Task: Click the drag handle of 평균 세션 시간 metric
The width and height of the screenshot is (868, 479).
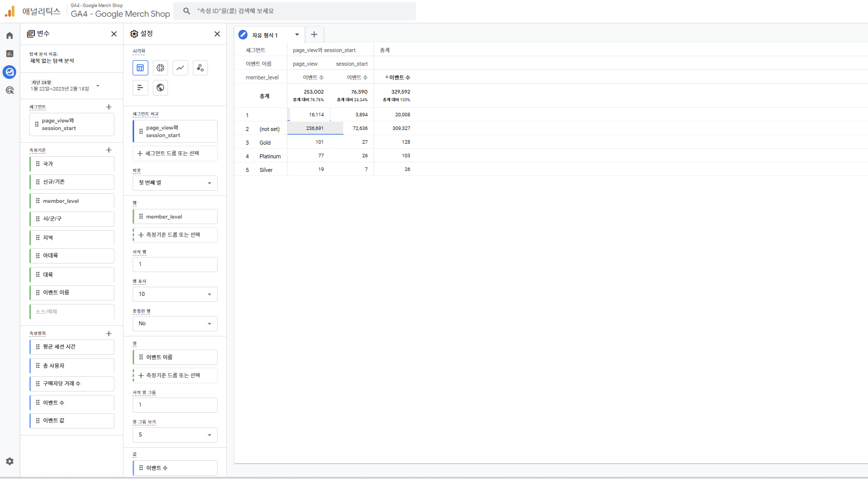Action: pyautogui.click(x=37, y=346)
